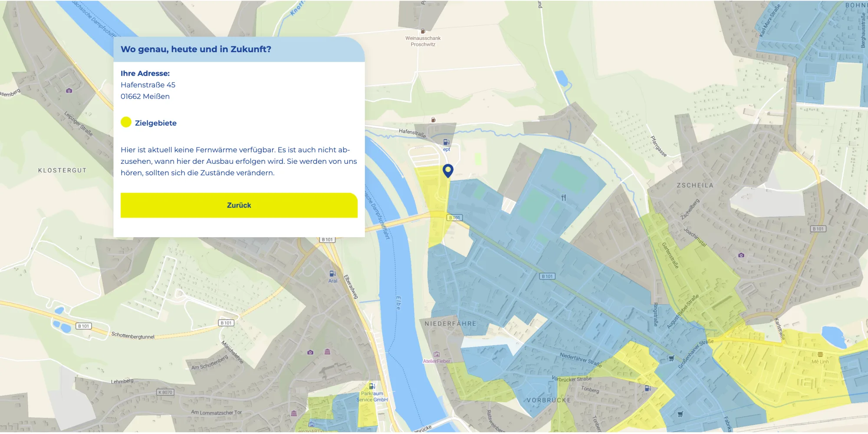The image size is (868, 434).
Task: Click the Weinausschank Proschwitz text label
Action: [423, 41]
